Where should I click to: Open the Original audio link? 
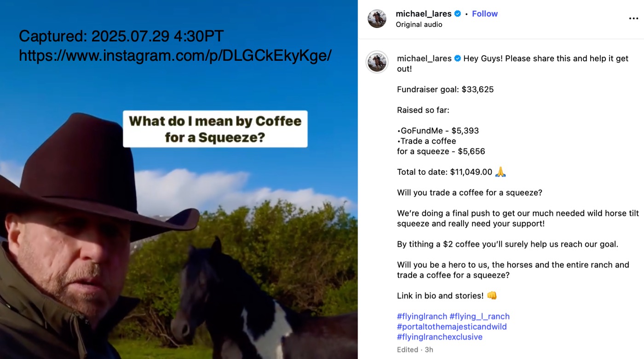coord(419,24)
